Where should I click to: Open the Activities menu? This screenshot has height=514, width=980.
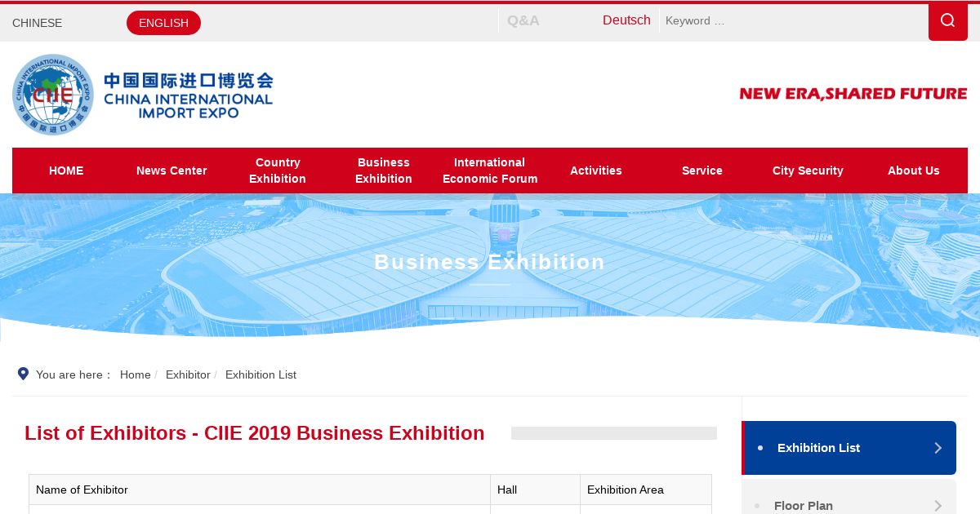[x=596, y=171]
